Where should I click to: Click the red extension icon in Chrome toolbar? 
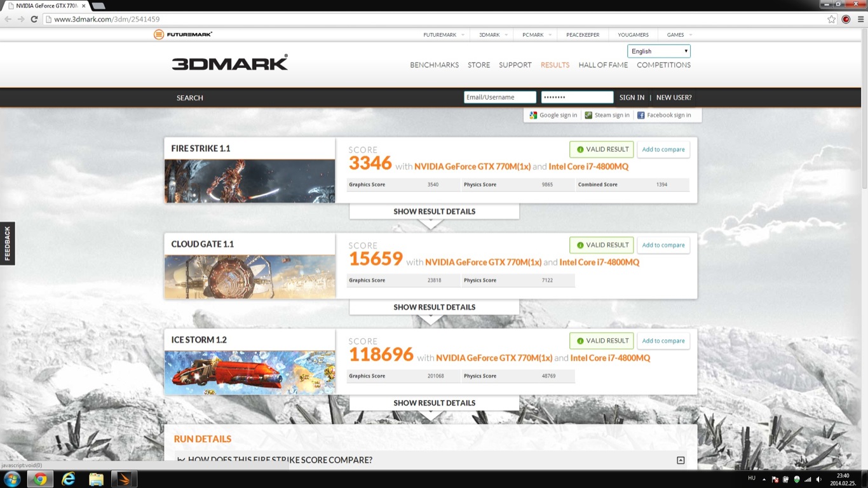click(x=846, y=19)
